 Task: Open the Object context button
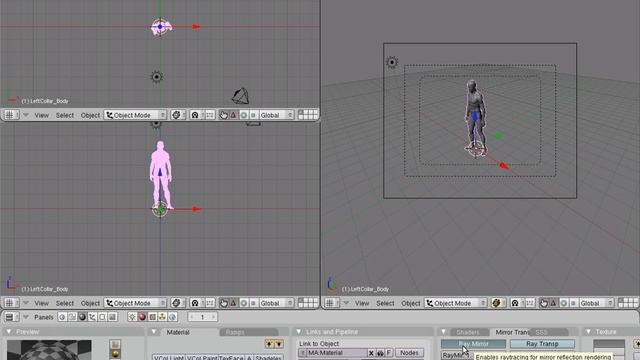93,317
